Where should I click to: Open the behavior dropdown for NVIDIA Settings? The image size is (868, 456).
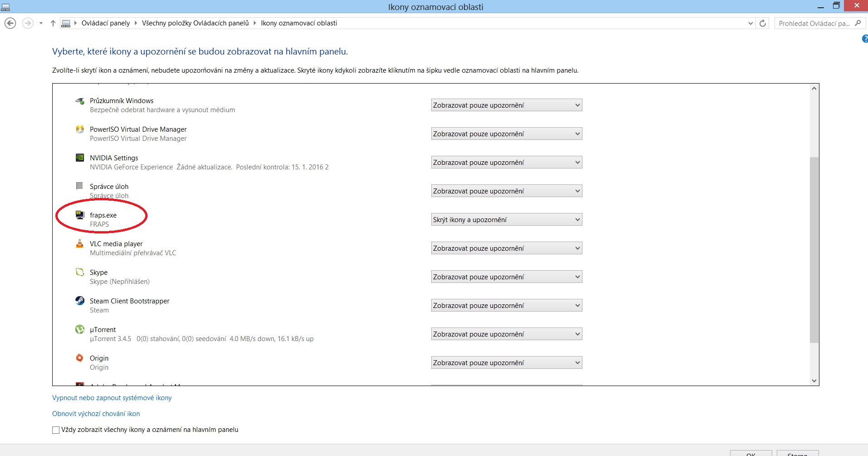[x=507, y=163]
